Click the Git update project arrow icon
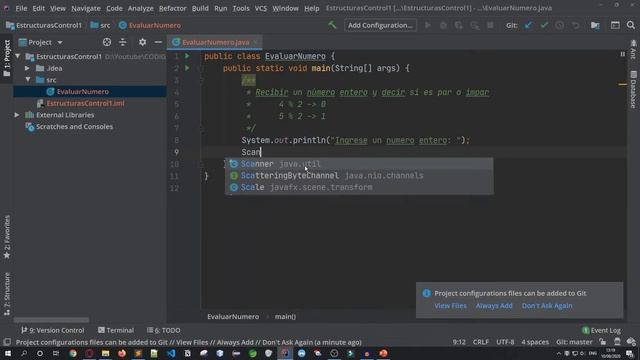This screenshot has width=640, height=360. [528, 25]
